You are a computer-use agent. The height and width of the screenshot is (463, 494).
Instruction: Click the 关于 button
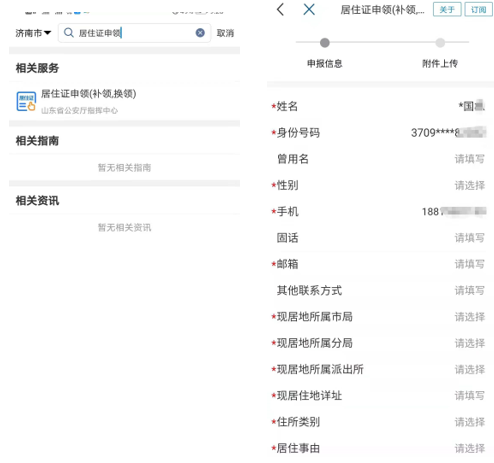click(x=447, y=9)
